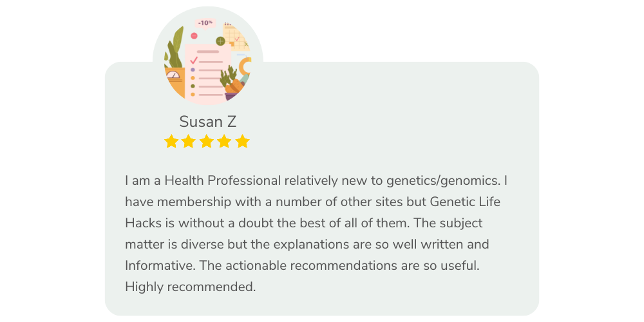Click the fifth (last) rating star
The image size is (644, 322).
242,141
